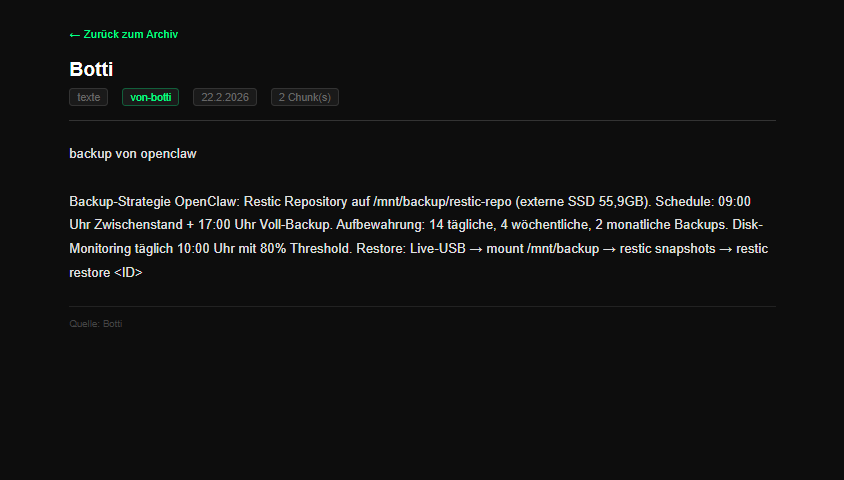Click the restore <ID> text
The image size is (844, 480).
[x=106, y=272]
